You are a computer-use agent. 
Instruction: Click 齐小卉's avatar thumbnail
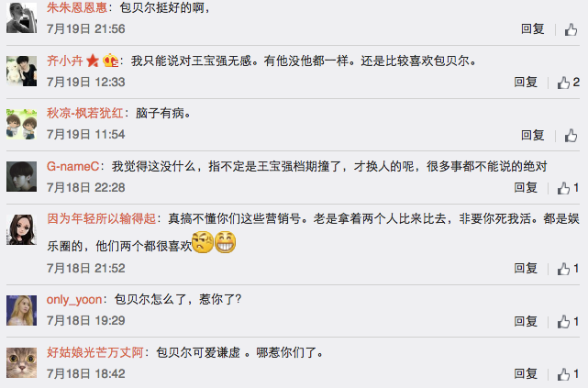point(22,71)
